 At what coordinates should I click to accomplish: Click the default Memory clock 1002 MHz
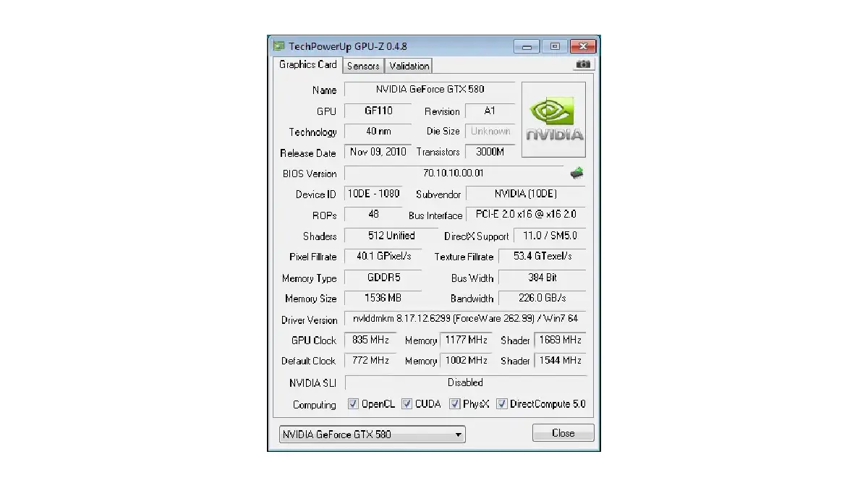tap(466, 360)
